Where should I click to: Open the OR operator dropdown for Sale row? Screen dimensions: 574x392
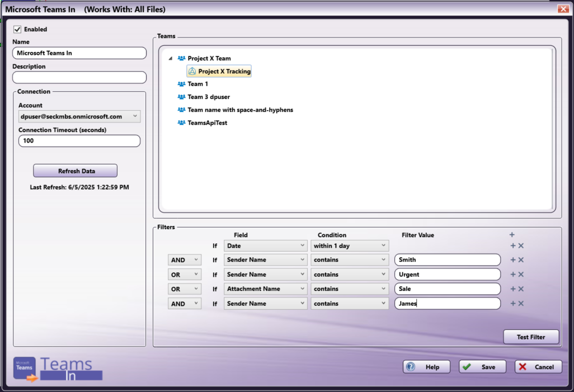click(185, 289)
